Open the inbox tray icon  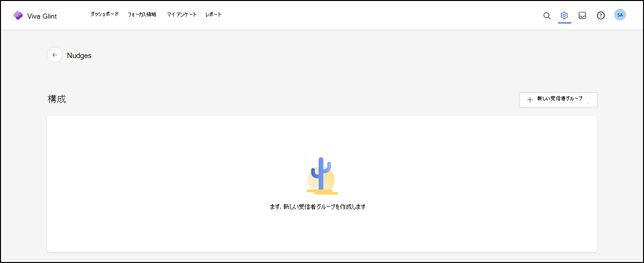[582, 16]
